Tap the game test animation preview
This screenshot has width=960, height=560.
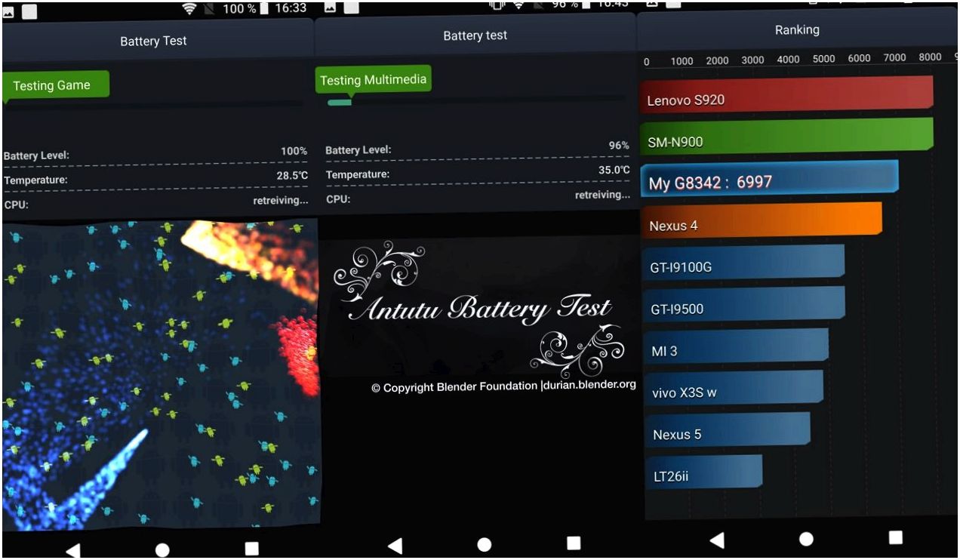coord(161,374)
